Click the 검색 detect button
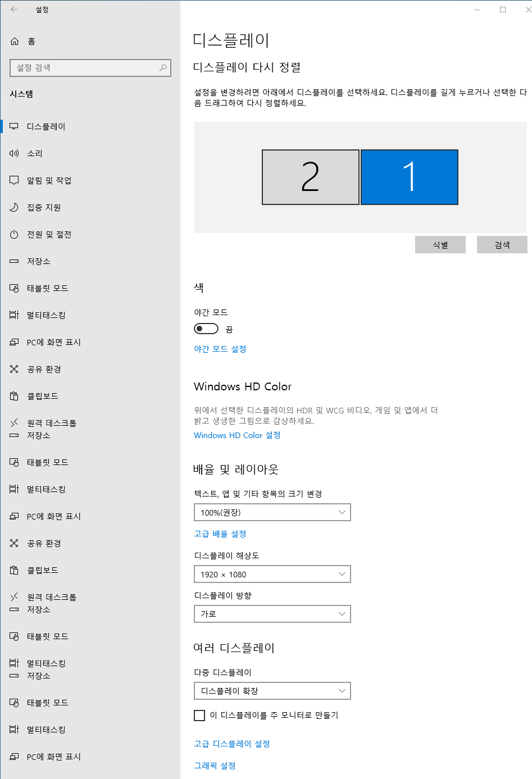This screenshot has height=779, width=532. click(x=502, y=245)
